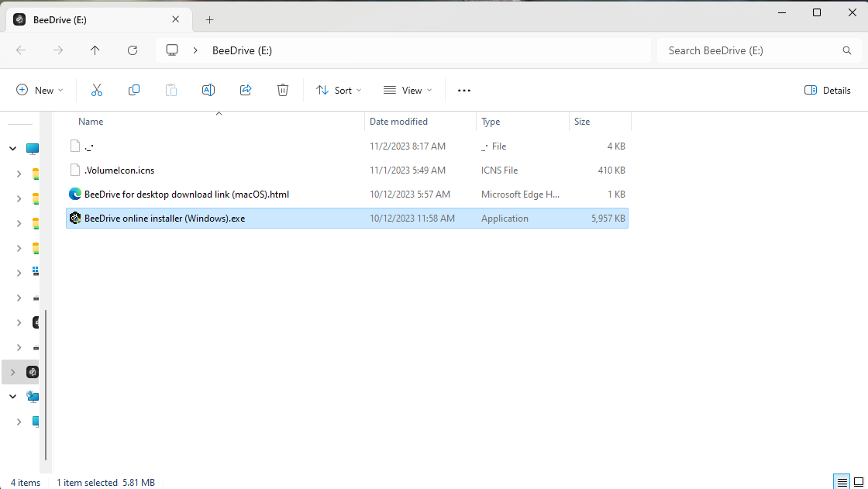Collapse the This PC tree node

click(x=12, y=149)
